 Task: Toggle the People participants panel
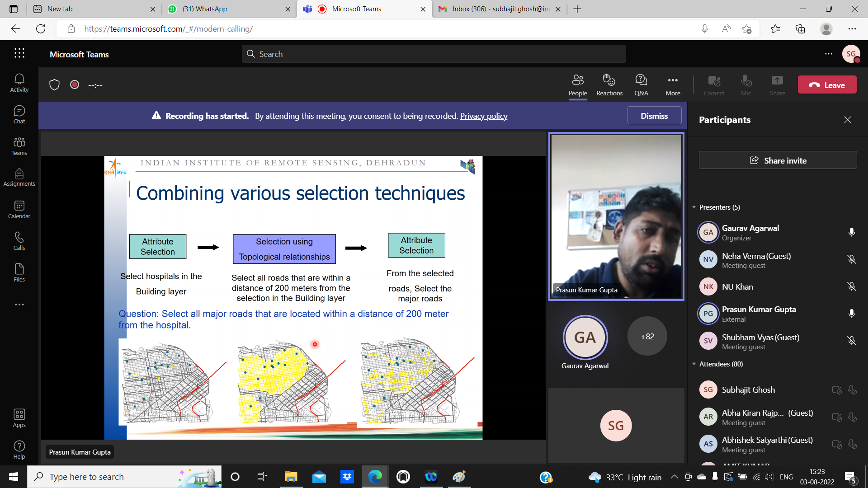tap(577, 85)
